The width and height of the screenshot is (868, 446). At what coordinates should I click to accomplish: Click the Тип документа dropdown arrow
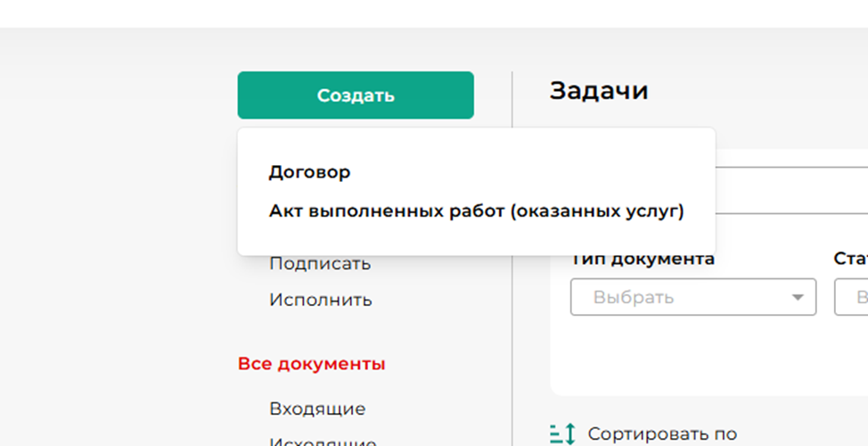798,297
